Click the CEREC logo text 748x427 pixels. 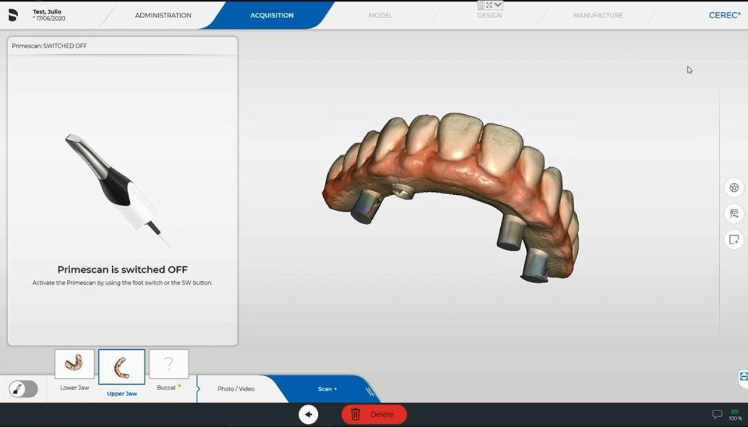click(725, 15)
